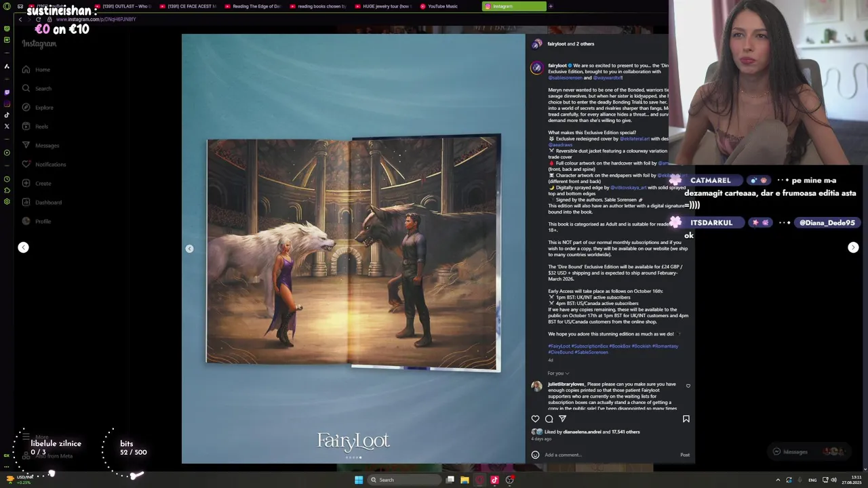
Task: Switch to the CE FACE ACEST tab
Action: (189, 6)
